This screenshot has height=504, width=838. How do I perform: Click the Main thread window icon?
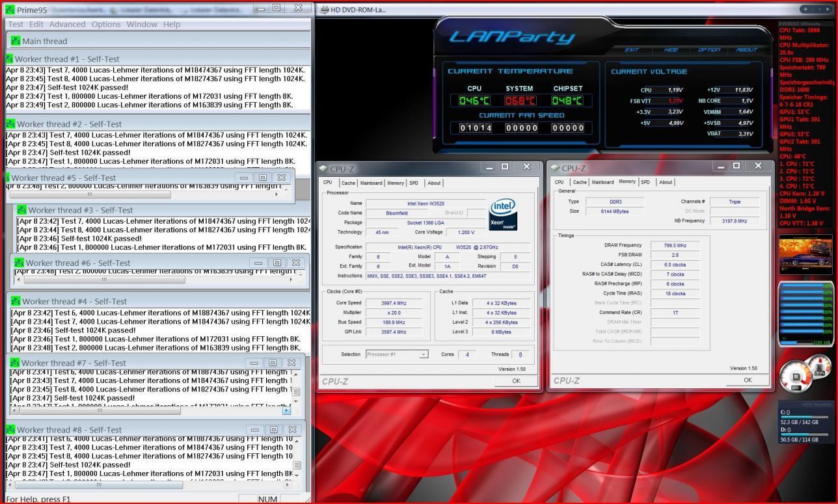click(16, 40)
